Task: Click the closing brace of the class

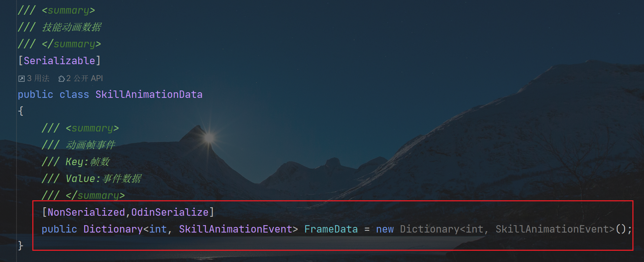Action: point(21,246)
